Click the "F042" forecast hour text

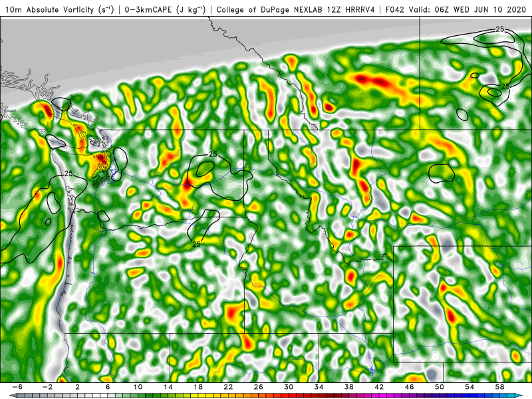(x=395, y=9)
